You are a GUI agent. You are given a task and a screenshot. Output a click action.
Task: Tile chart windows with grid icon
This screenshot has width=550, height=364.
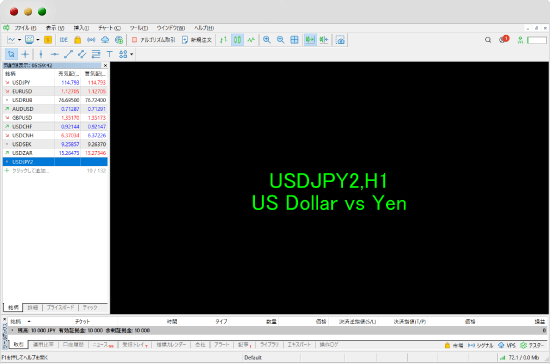[294, 40]
